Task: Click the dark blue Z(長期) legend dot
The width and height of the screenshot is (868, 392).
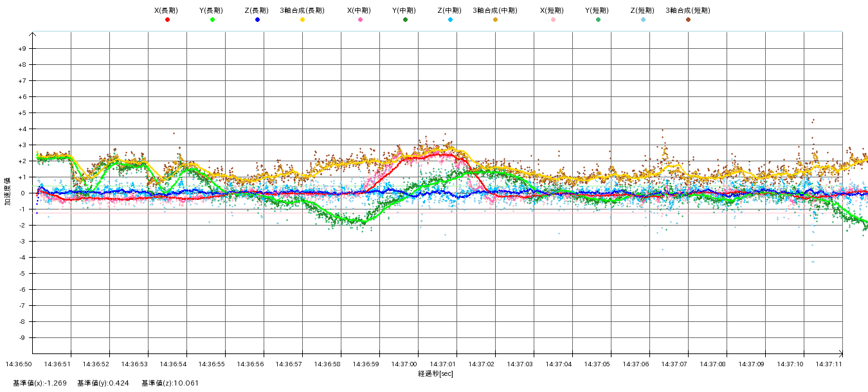Action: [257, 20]
